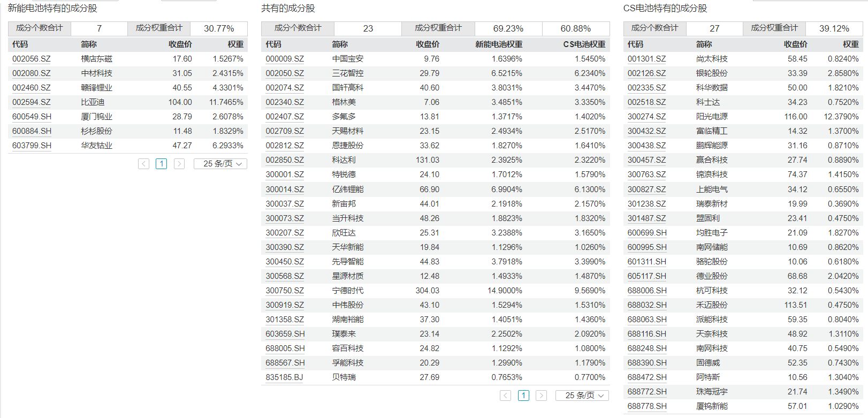Open stock code 300014.SZ link
Image resolution: width=868 pixels, height=418 pixels.
click(x=285, y=189)
